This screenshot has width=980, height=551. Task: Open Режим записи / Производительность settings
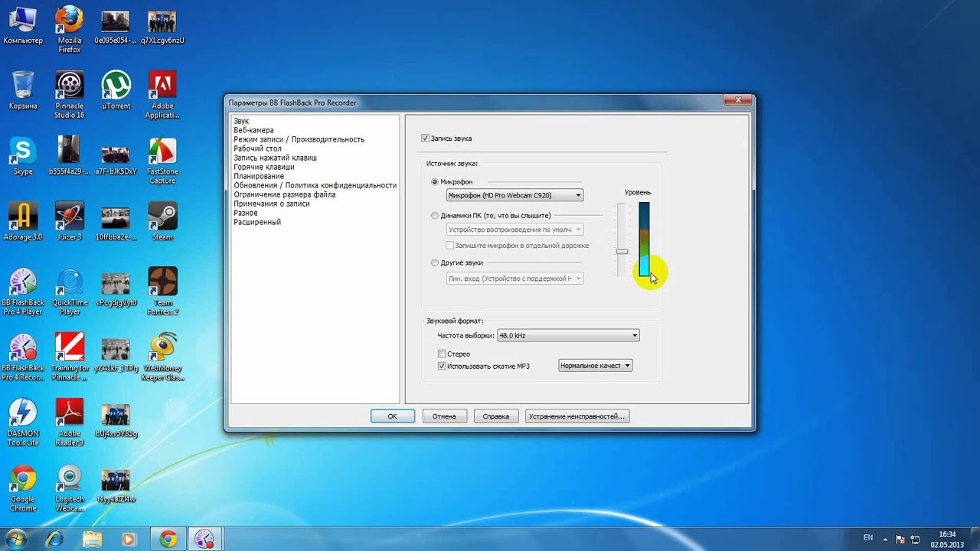point(299,139)
